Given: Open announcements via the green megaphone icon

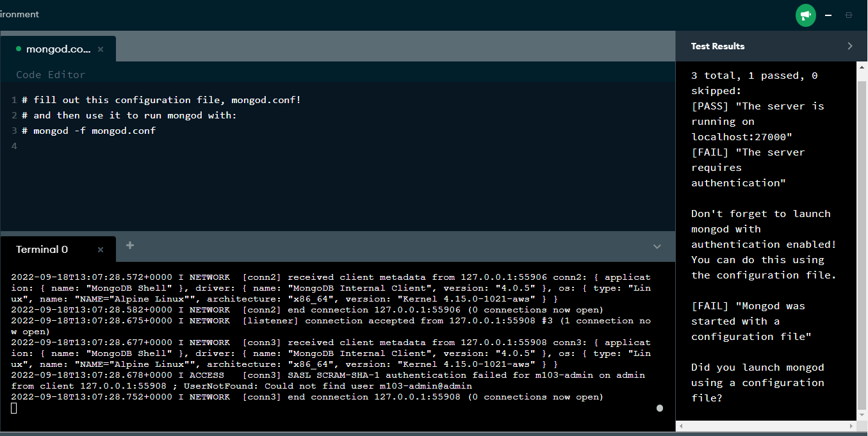Looking at the screenshot, I should pyautogui.click(x=805, y=15).
